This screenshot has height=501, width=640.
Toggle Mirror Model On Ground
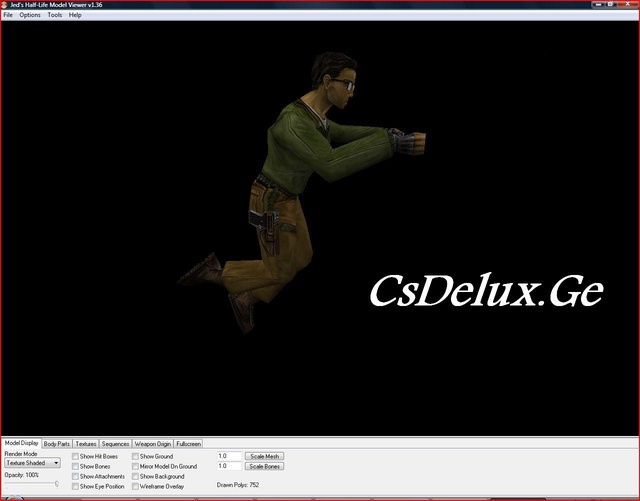[135, 466]
